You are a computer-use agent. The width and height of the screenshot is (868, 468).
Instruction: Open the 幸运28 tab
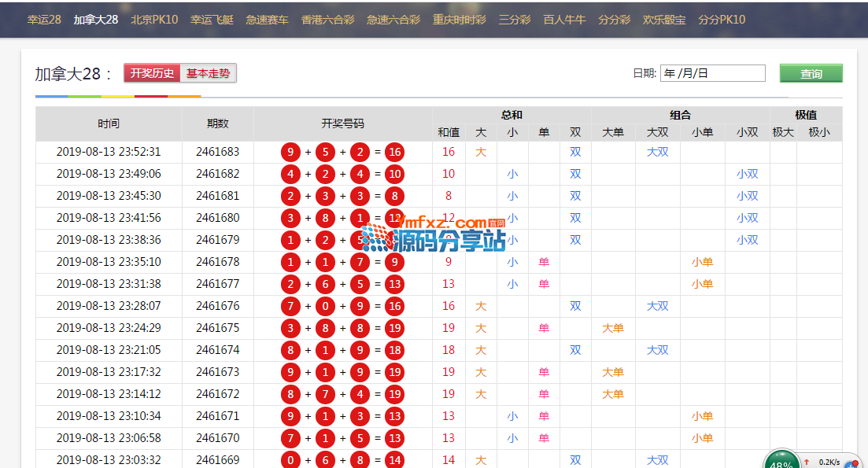[44, 20]
